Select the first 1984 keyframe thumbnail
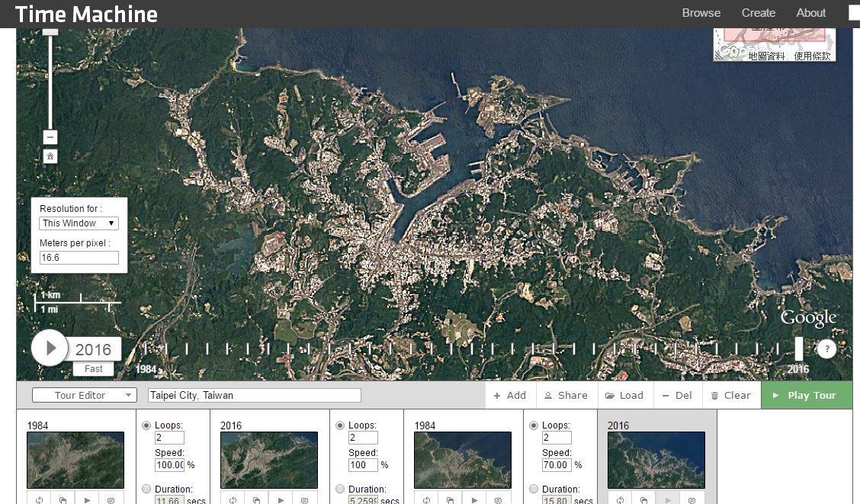Screen dimensions: 860x504 click(75, 460)
